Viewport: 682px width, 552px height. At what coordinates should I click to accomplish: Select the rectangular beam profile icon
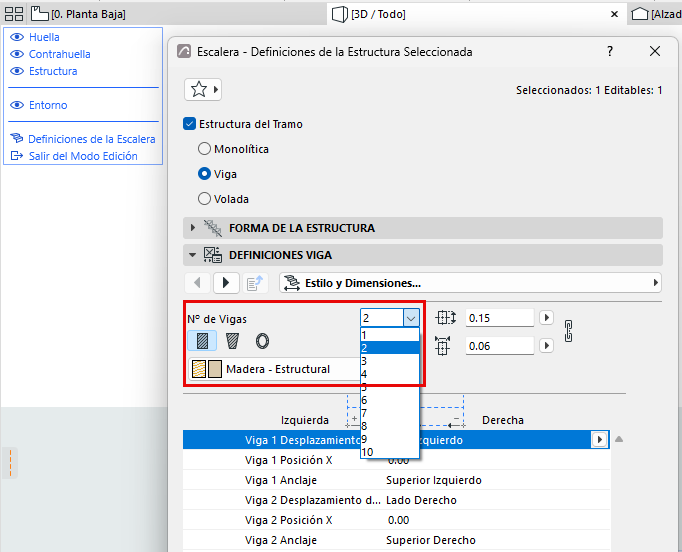(x=202, y=341)
